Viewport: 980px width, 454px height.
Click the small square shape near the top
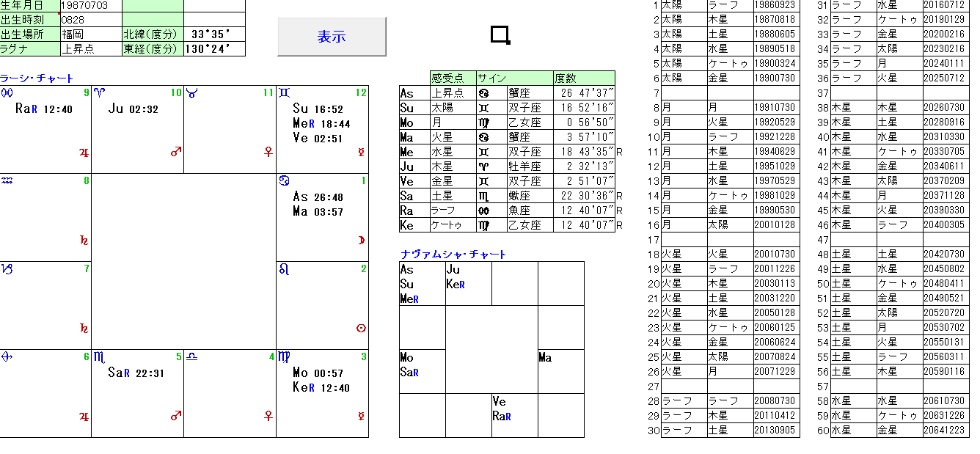[500, 34]
